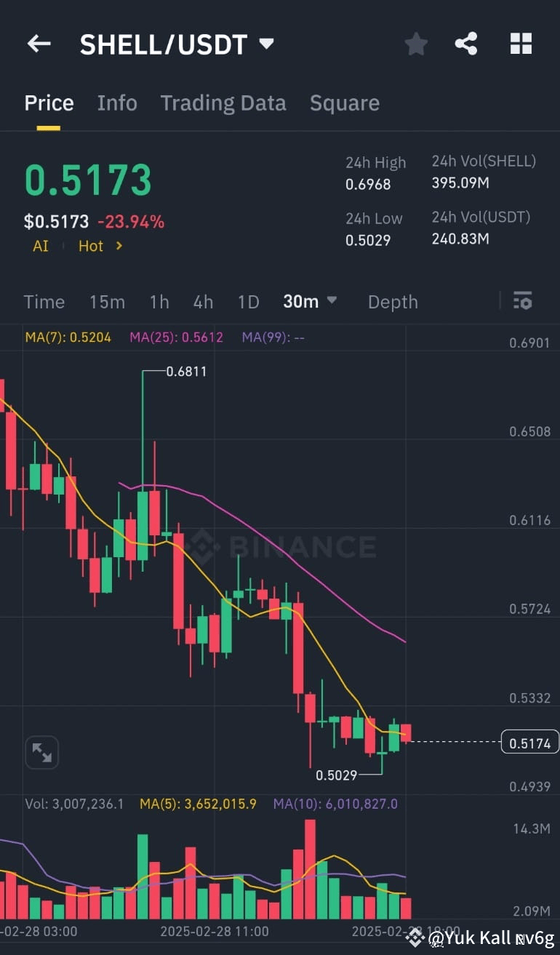This screenshot has height=955, width=560.
Task: Add SHELL/USDT to favorites via star icon
Action: [416, 44]
